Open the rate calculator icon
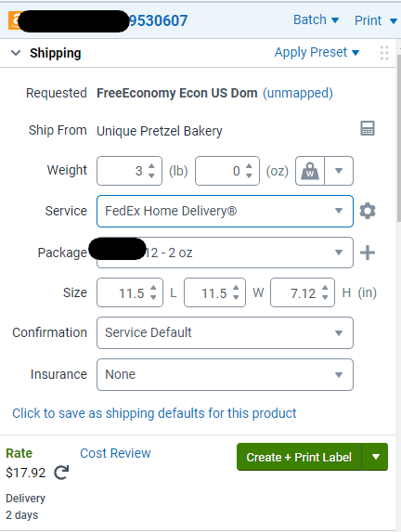Viewport: 401px width, 532px height. pos(368,128)
